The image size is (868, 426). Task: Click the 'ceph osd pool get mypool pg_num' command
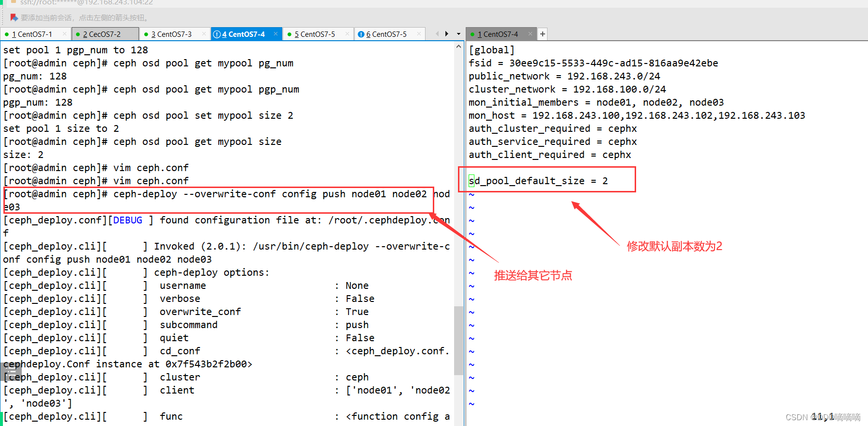pyautogui.click(x=203, y=63)
